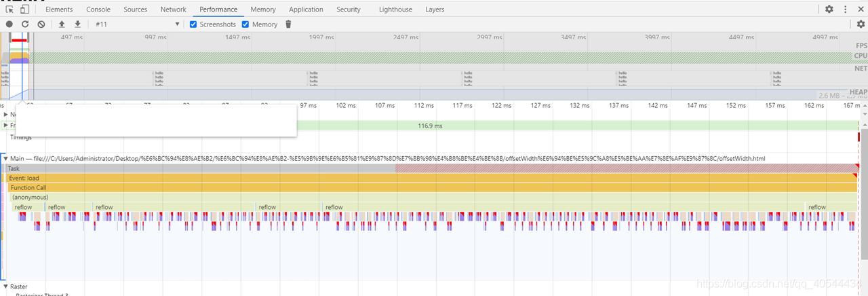Image resolution: width=868 pixels, height=296 pixels.
Task: Click the 116.9 ms frame bar
Action: 430,126
